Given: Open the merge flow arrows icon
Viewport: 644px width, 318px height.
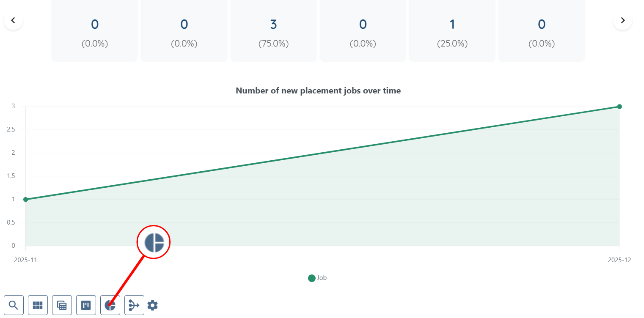Looking at the screenshot, I should pyautogui.click(x=134, y=305).
